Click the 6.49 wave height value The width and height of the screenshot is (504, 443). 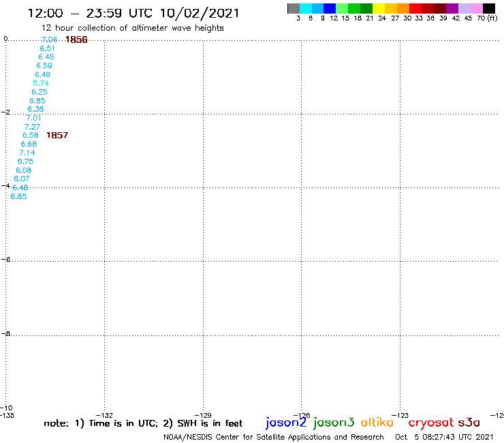click(x=42, y=74)
